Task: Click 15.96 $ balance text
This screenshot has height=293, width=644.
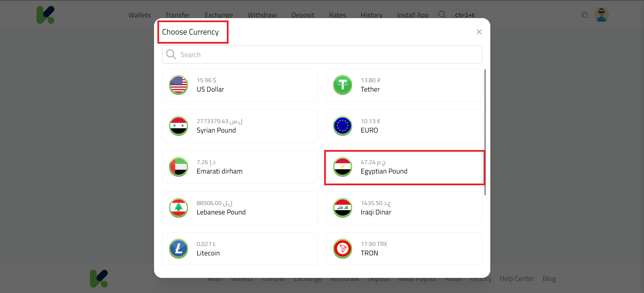Action: pos(206,80)
